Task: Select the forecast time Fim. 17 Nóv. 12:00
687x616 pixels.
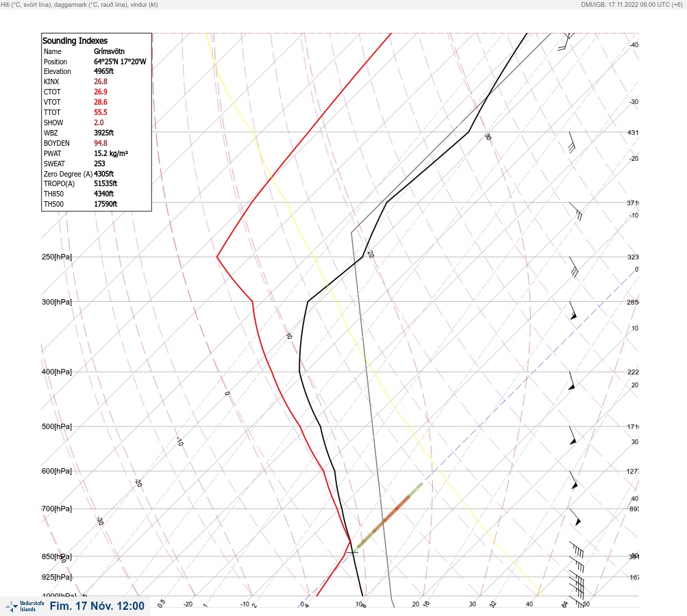Action: (97, 606)
